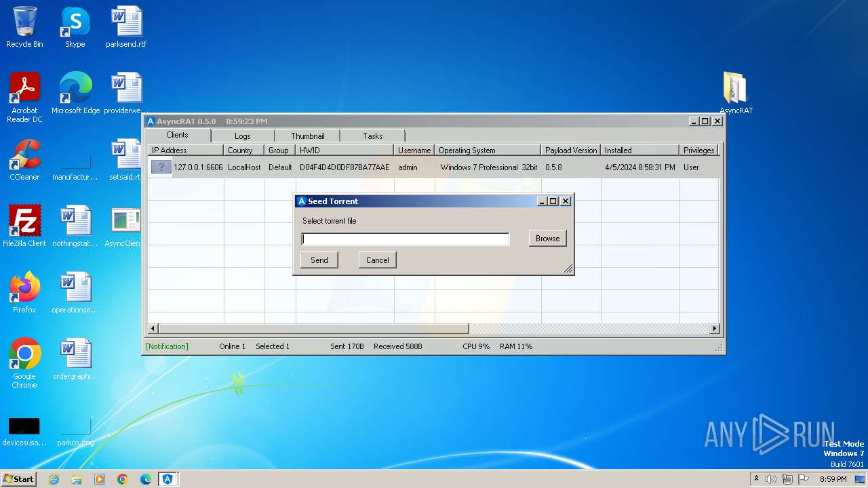Click the torrent file path field
Screen dimensions: 868x488
(x=406, y=239)
